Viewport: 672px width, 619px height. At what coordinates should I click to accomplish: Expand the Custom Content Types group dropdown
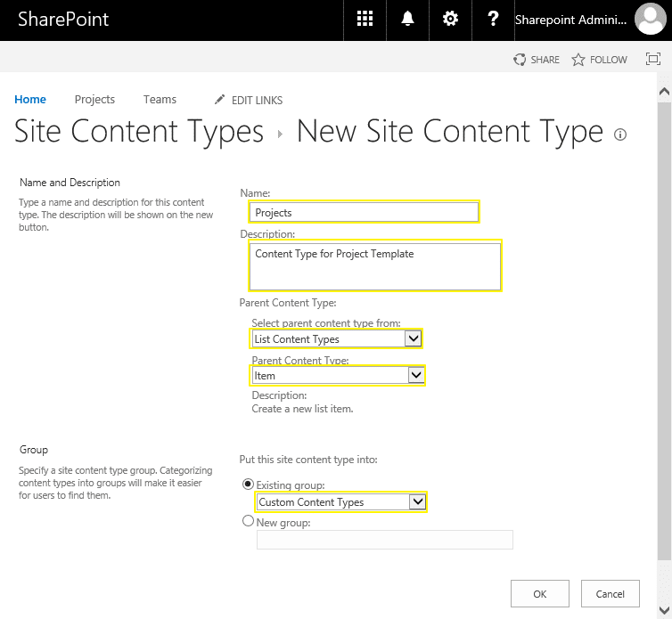[x=416, y=502]
